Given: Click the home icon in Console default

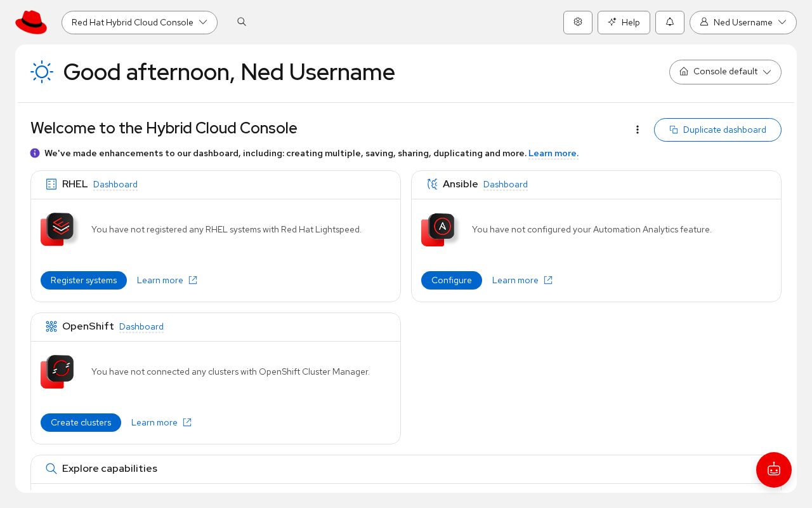Looking at the screenshot, I should tap(684, 72).
